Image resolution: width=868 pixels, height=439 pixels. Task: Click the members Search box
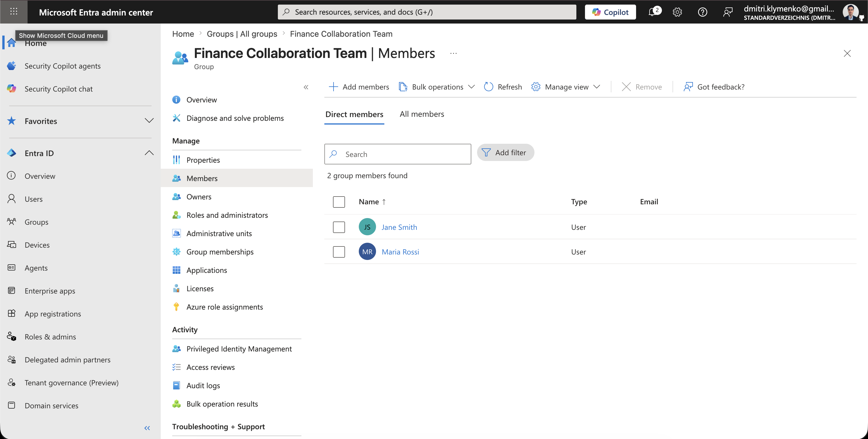pyautogui.click(x=398, y=154)
